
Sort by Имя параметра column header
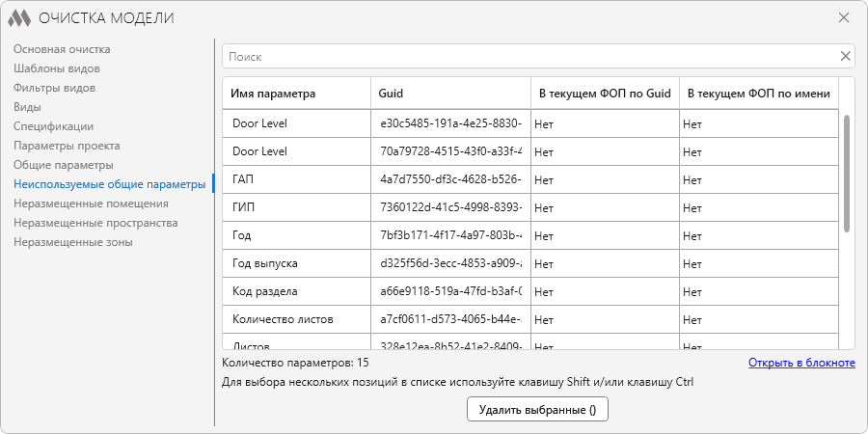pyautogui.click(x=273, y=94)
